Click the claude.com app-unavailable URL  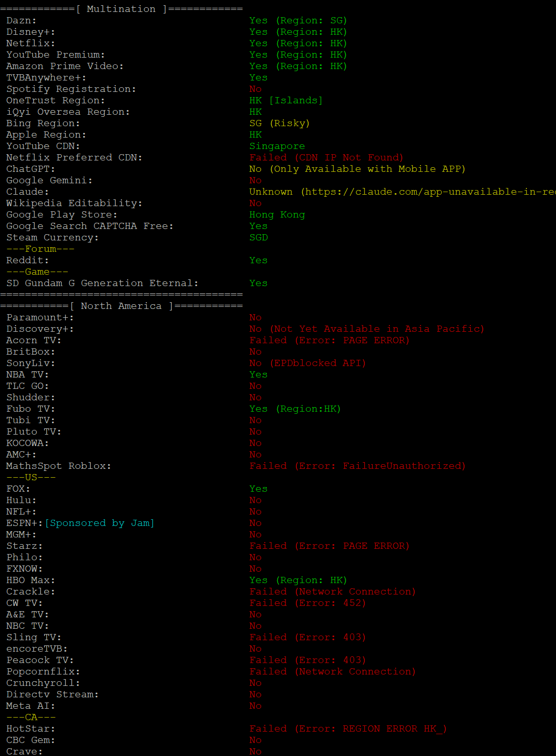pos(430,192)
